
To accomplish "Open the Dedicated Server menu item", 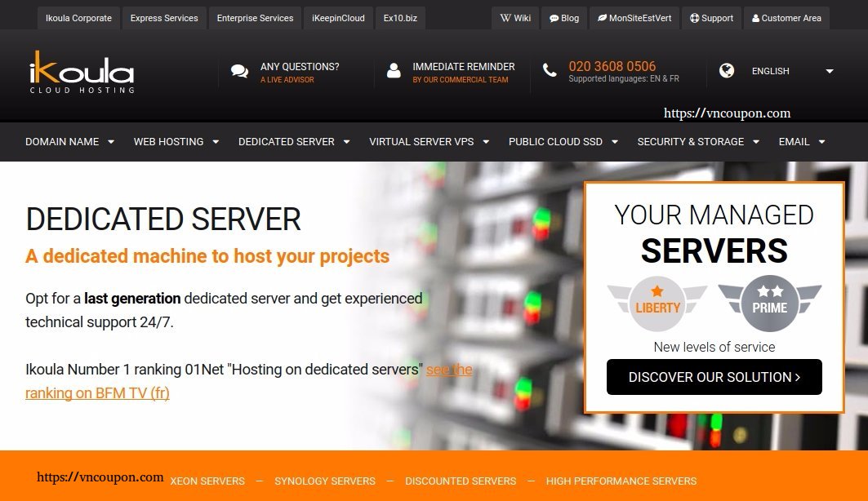I will (x=294, y=141).
